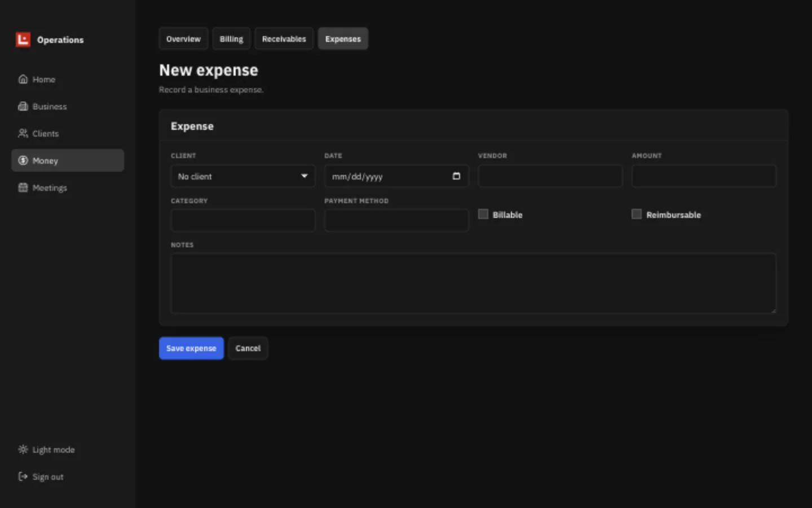Open the Money sidebar item
The width and height of the screenshot is (812, 508).
point(68,160)
